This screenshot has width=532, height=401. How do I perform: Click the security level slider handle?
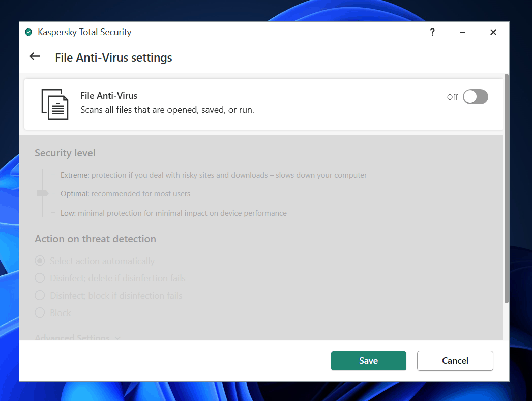tap(43, 194)
